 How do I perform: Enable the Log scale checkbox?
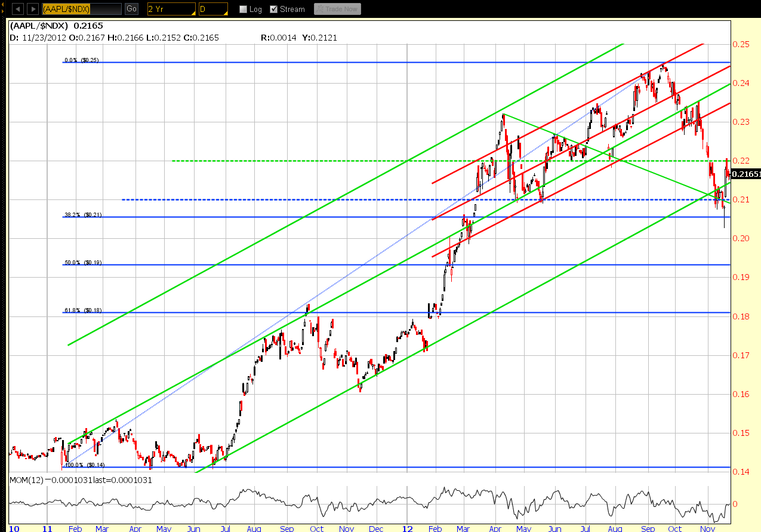point(242,10)
